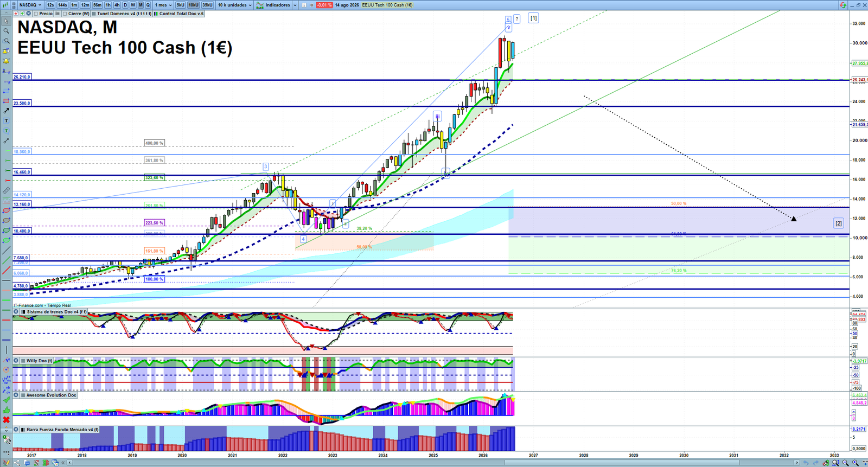This screenshot has width=868, height=467.
Task: Open the NASDAQ instrument dropdown
Action: tap(30, 5)
